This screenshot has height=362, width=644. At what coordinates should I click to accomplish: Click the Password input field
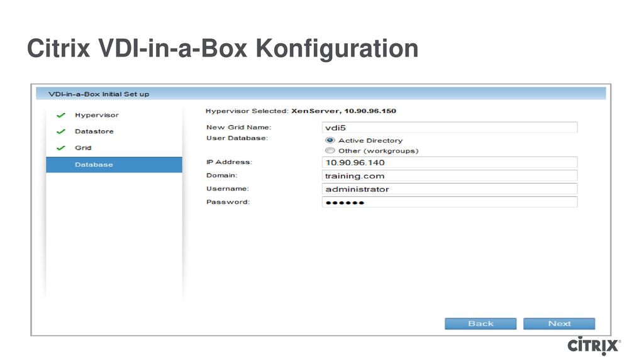click(449, 202)
